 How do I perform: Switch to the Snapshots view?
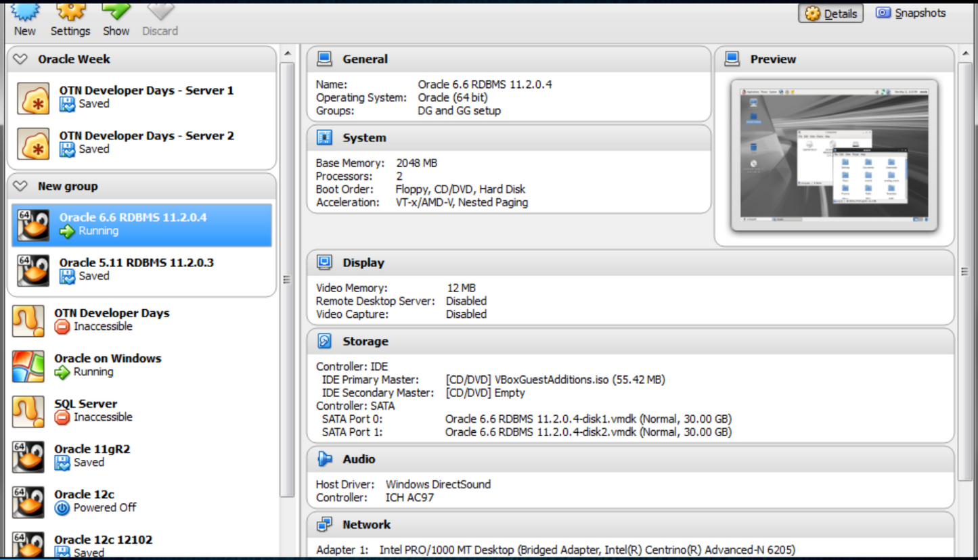coord(910,12)
